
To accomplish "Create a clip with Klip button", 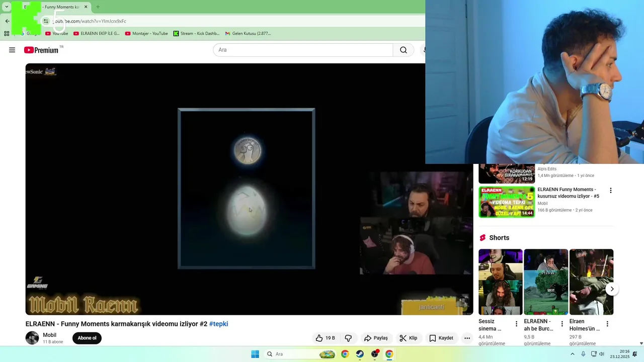I will pos(408,338).
